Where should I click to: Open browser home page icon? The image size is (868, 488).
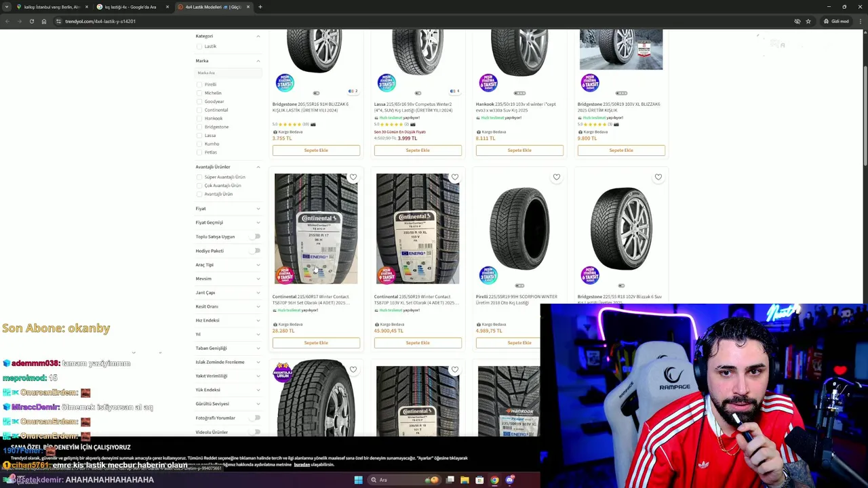click(x=43, y=21)
